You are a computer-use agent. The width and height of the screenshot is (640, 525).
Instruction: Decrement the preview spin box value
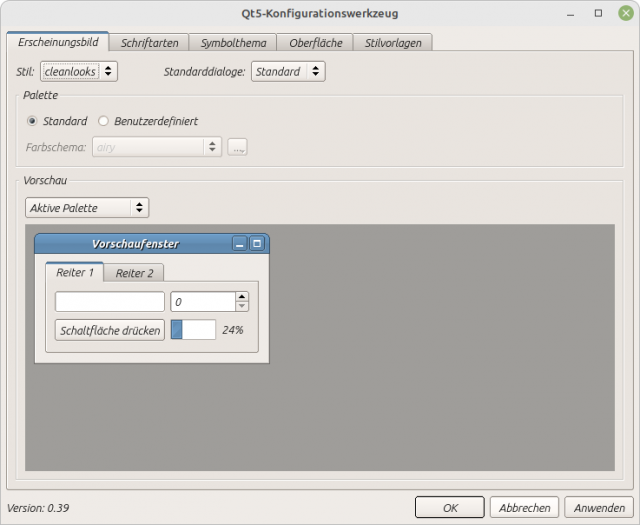tap(242, 306)
